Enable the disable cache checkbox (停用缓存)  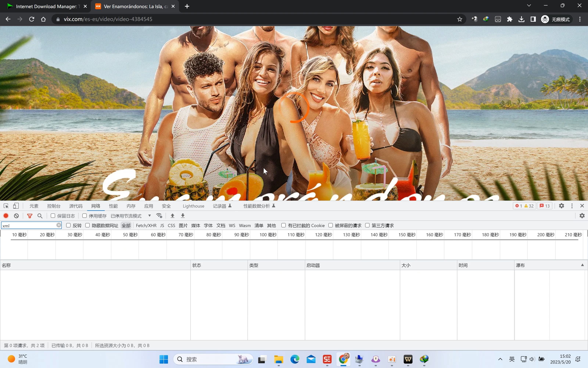[85, 216]
